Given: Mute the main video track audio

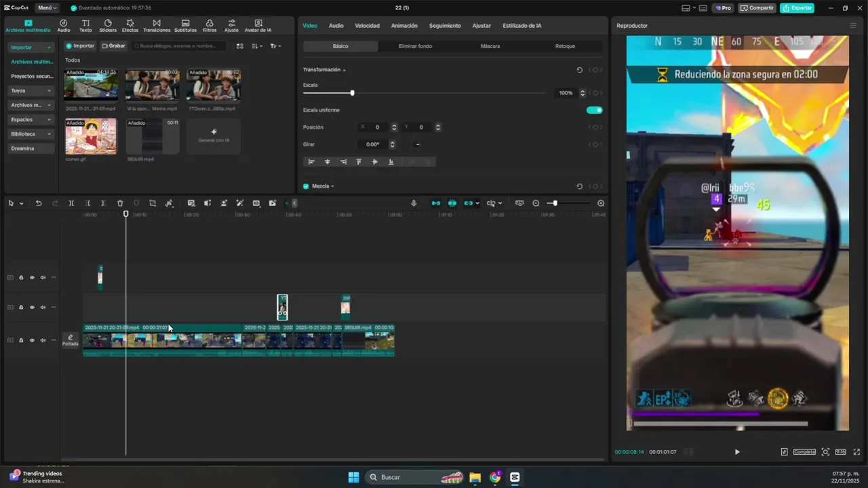Looking at the screenshot, I should point(43,340).
